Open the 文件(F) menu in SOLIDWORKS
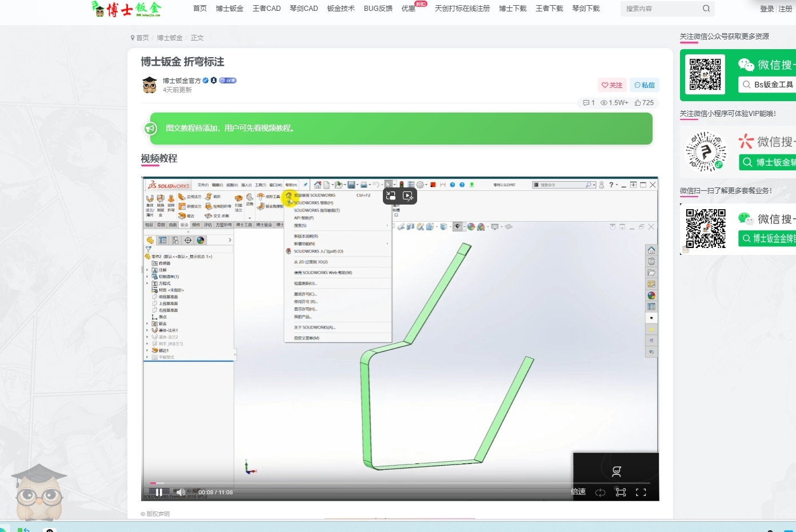The width and height of the screenshot is (796, 532). click(x=203, y=185)
